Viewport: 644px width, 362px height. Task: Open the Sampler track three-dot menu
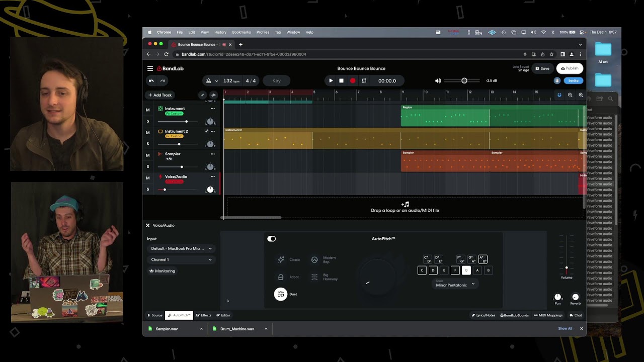213,154
